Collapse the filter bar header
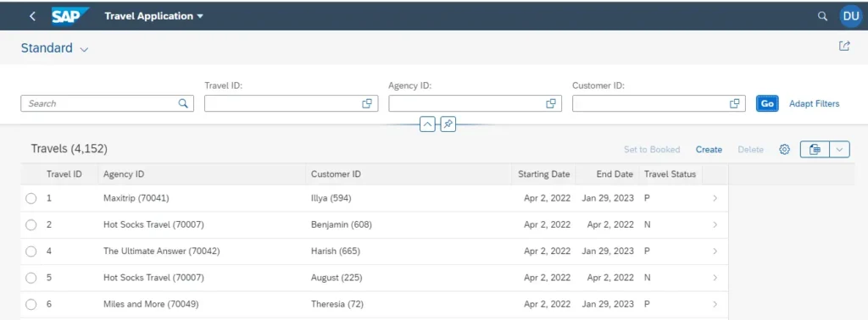The width and height of the screenshot is (868, 320). [427, 124]
